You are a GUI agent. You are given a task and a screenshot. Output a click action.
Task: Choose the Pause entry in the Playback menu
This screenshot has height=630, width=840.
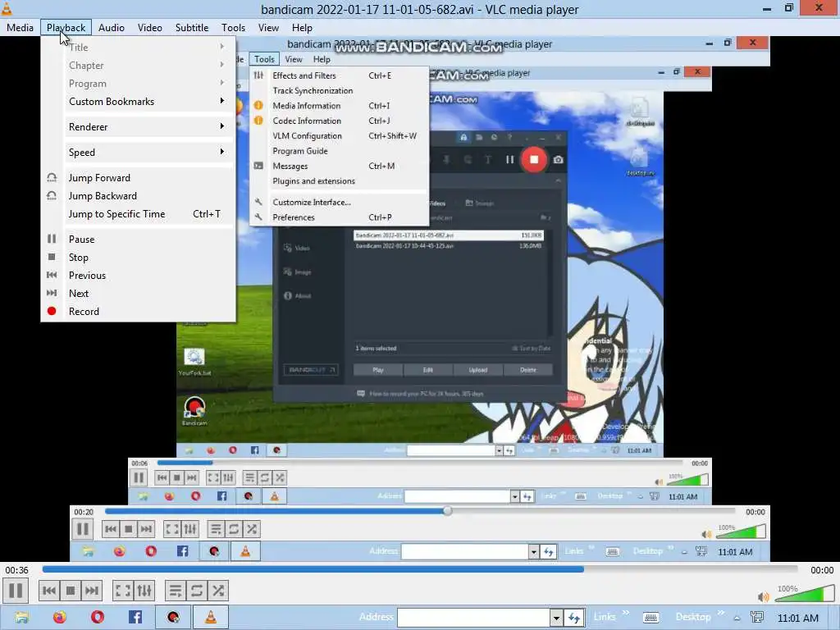tap(138, 240)
